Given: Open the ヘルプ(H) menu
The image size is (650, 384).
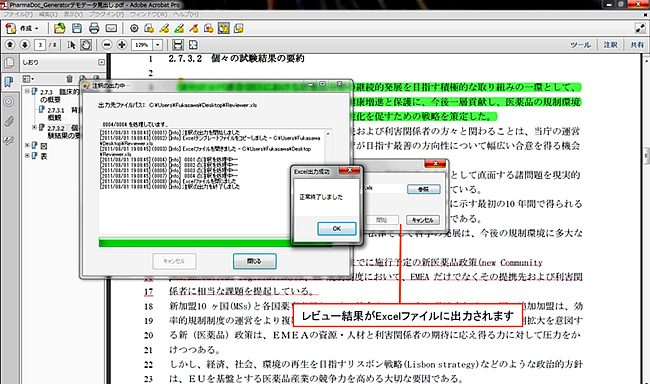Looking at the screenshot, I should point(186,15).
